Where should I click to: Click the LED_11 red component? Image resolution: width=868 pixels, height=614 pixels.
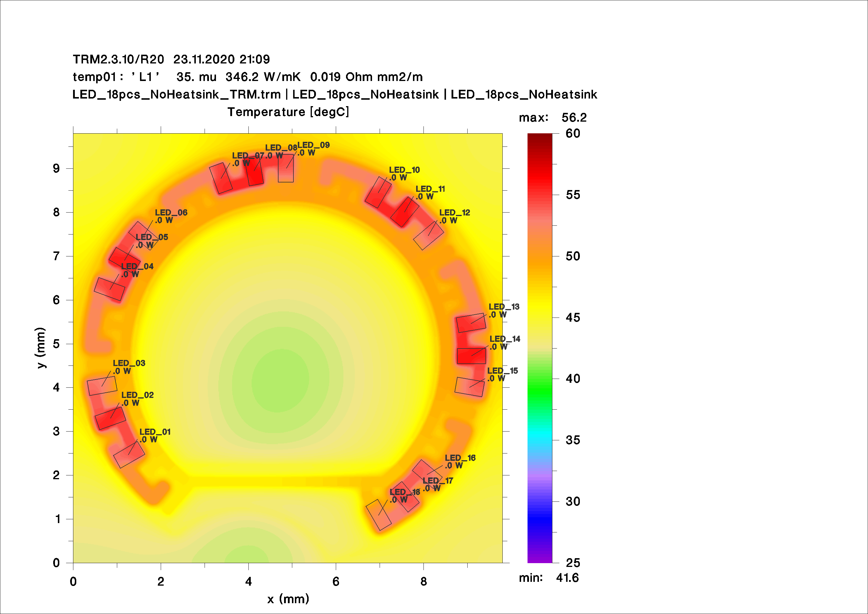404,212
